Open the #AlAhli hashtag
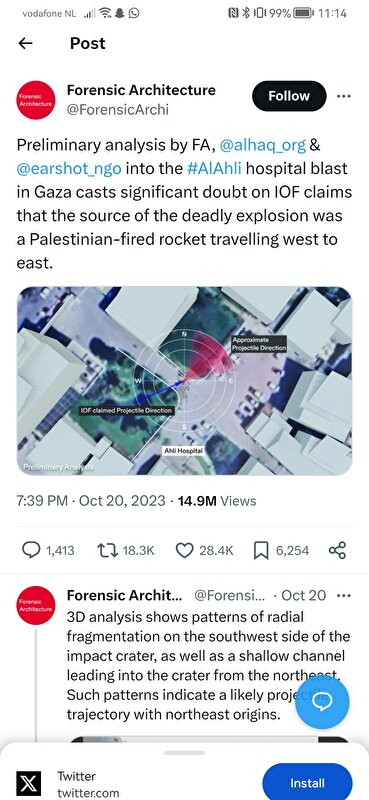 214,168
